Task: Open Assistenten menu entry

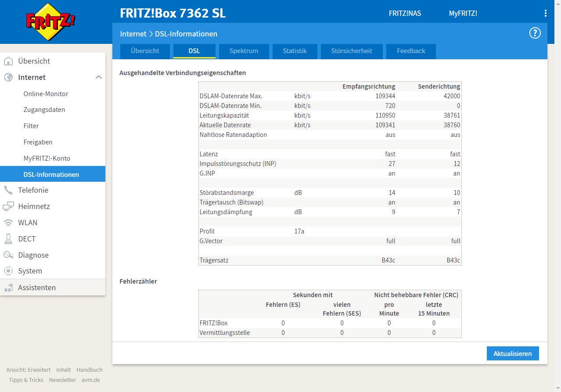Action: coord(53,288)
